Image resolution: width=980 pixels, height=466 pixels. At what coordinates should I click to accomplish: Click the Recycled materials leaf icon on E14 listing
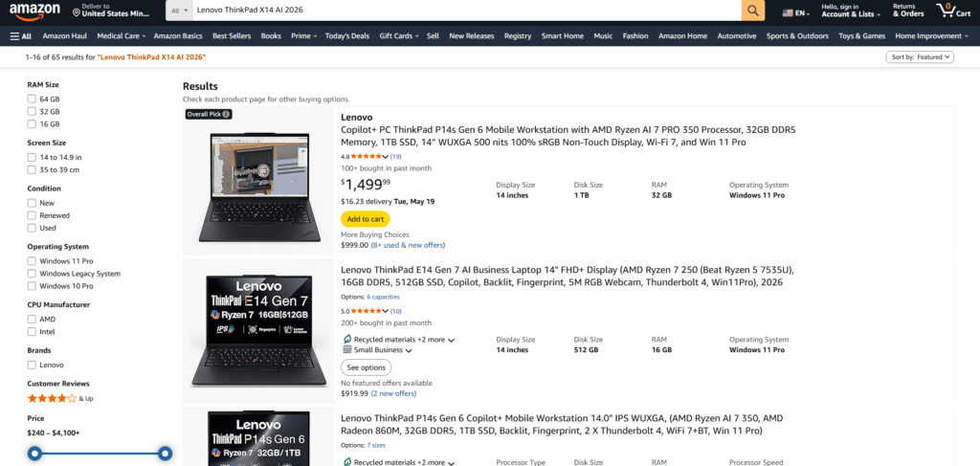(x=346, y=339)
